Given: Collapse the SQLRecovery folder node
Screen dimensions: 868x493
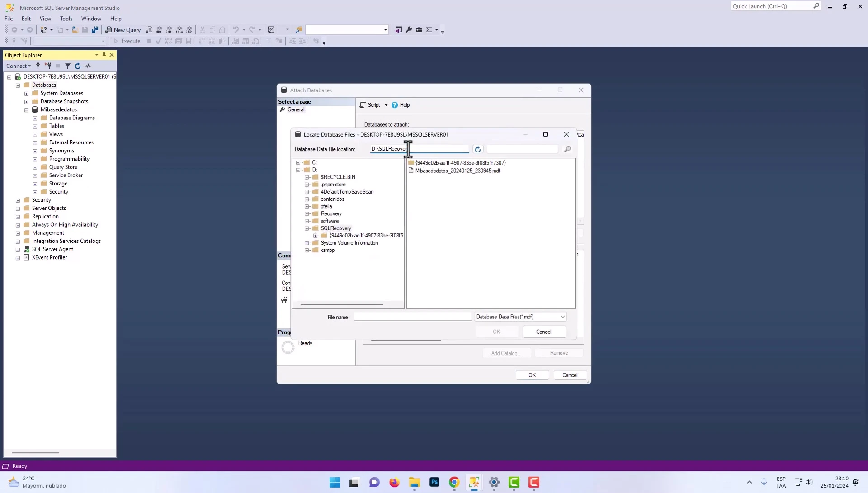Looking at the screenshot, I should click(x=307, y=228).
